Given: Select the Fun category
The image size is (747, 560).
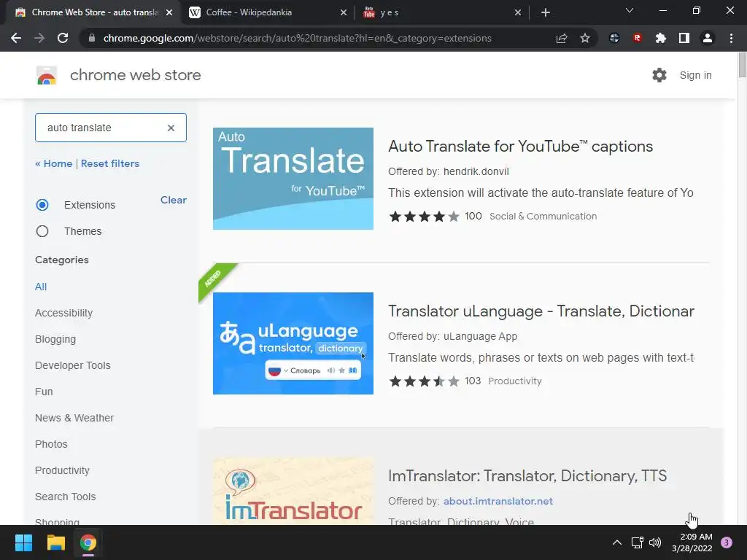Looking at the screenshot, I should [44, 392].
